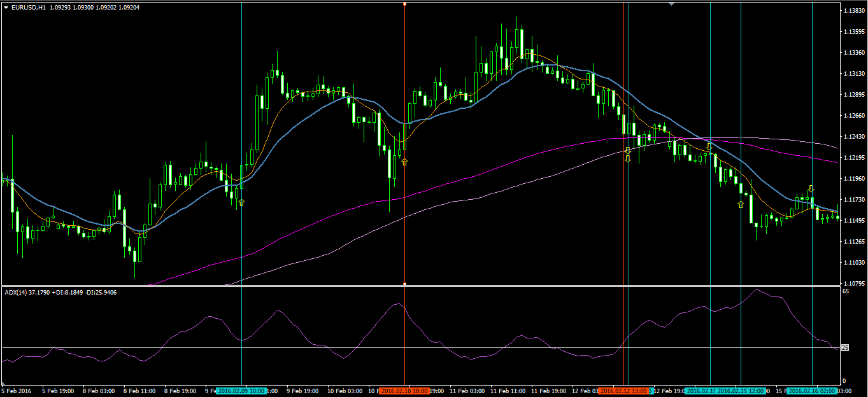This screenshot has height=397, width=868.
Task: Select the 2016.02.16 02:00 date marker
Action: (x=811, y=391)
